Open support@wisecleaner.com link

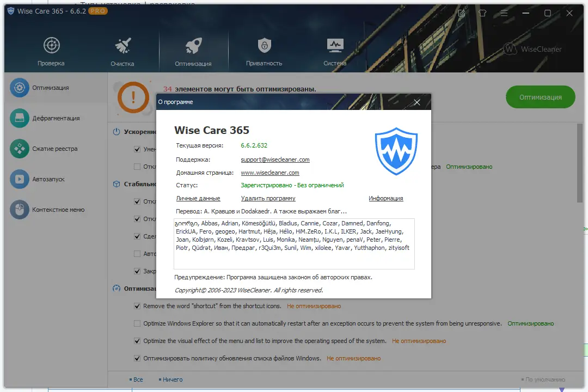point(275,160)
